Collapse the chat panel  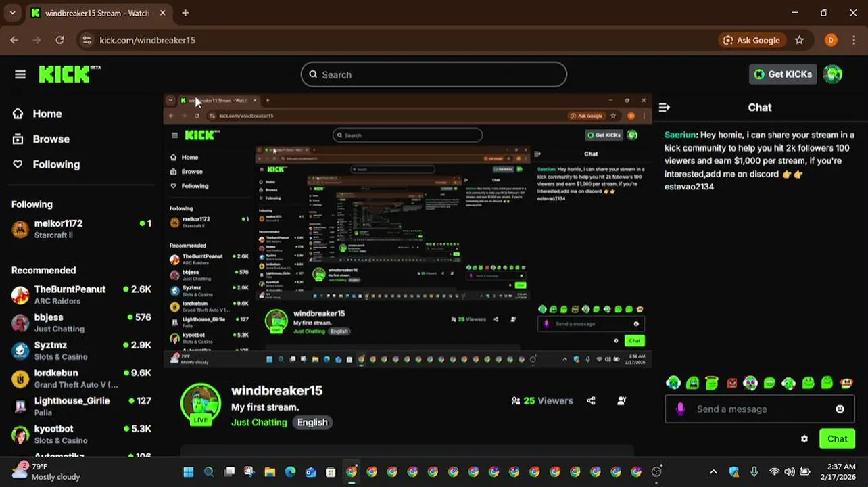coord(665,107)
